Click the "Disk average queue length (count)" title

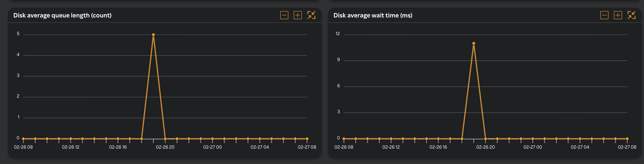point(62,15)
